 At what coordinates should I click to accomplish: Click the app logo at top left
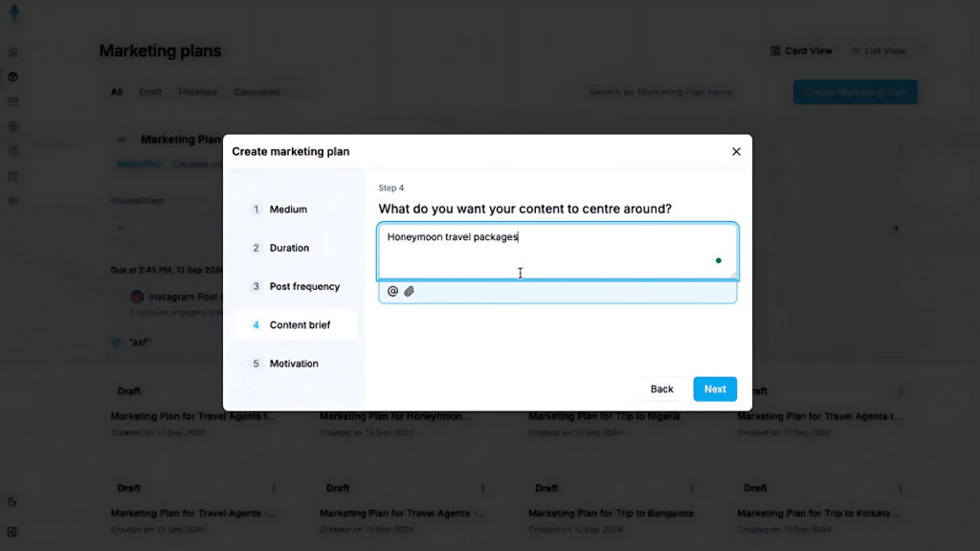15,11
